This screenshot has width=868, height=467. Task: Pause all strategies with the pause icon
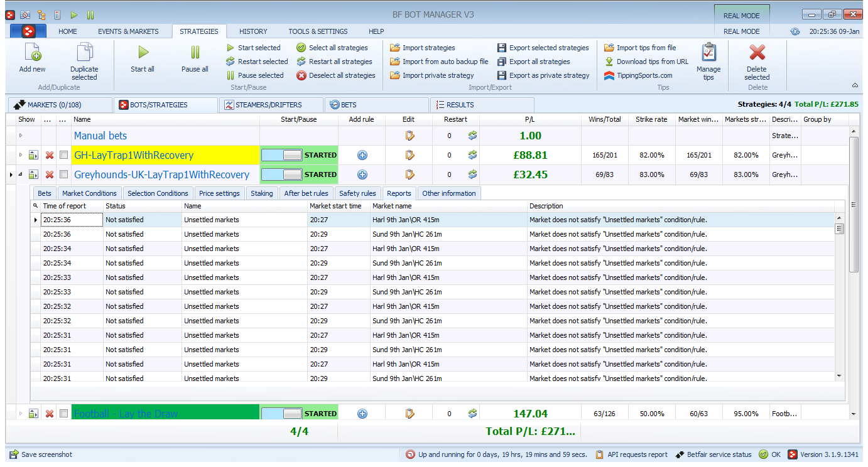point(195,53)
